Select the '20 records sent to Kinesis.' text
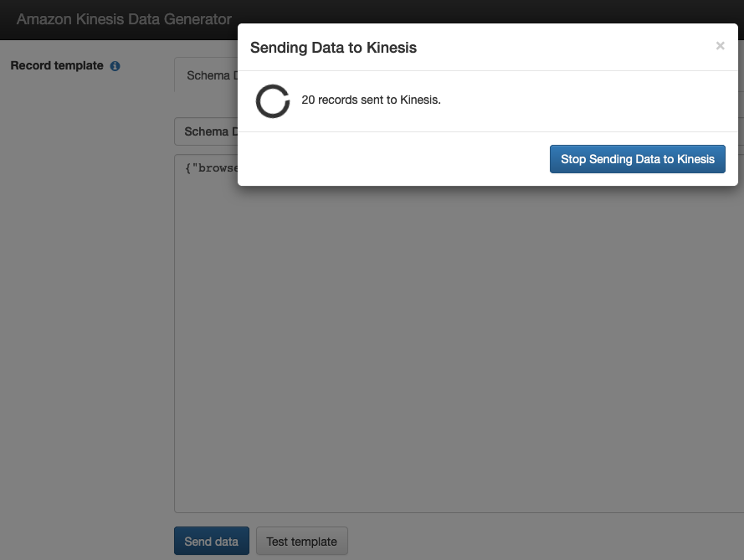Image resolution: width=744 pixels, height=560 pixels. pos(371,100)
